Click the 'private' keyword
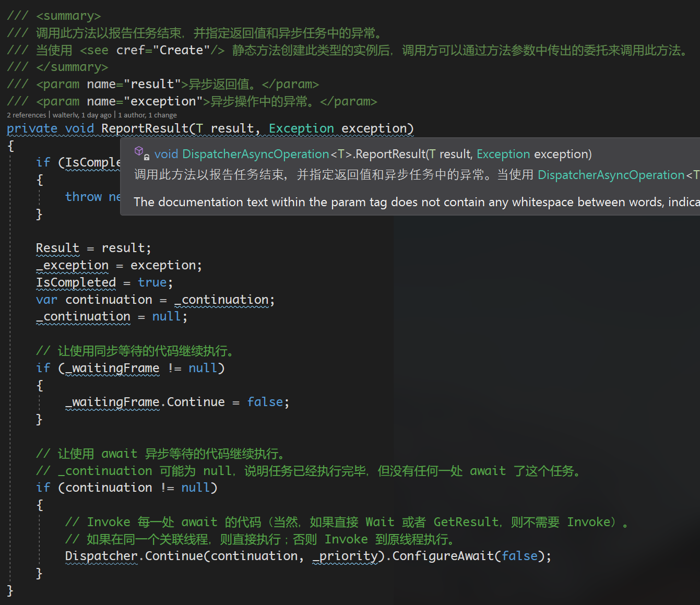This screenshot has height=605, width=700. tap(32, 128)
